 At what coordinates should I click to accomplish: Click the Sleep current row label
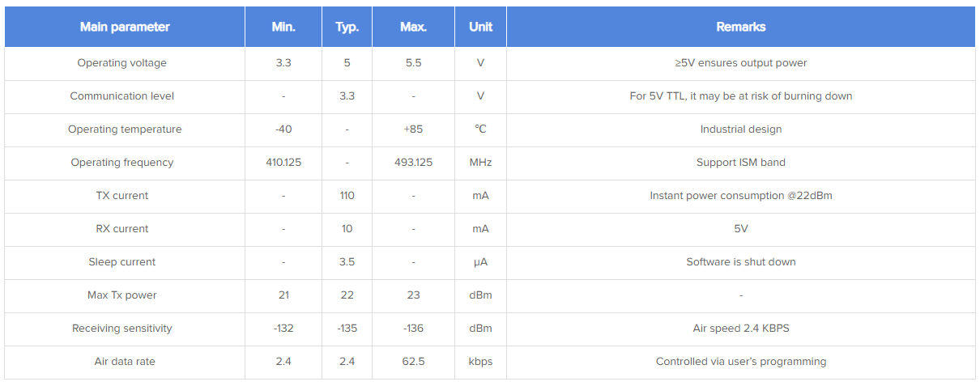pos(122,262)
